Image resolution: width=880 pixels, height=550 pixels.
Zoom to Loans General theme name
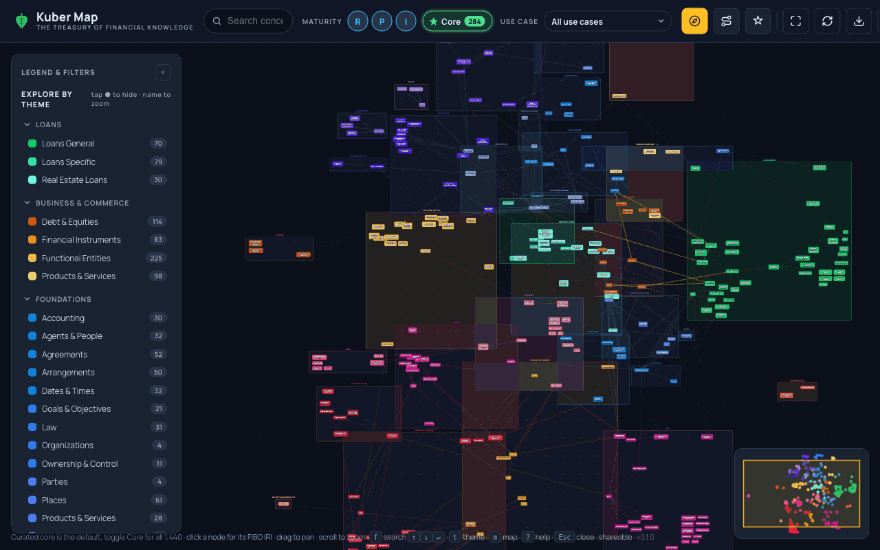click(x=68, y=144)
